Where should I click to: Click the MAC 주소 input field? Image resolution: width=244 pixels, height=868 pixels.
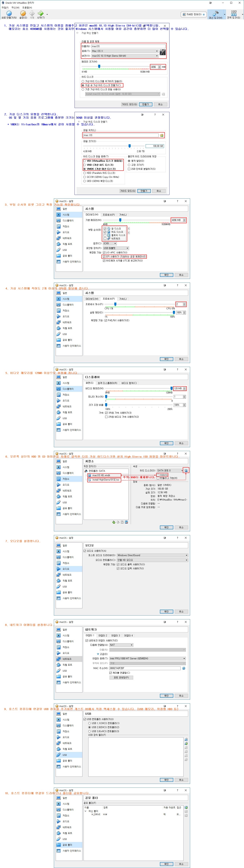[145, 668]
